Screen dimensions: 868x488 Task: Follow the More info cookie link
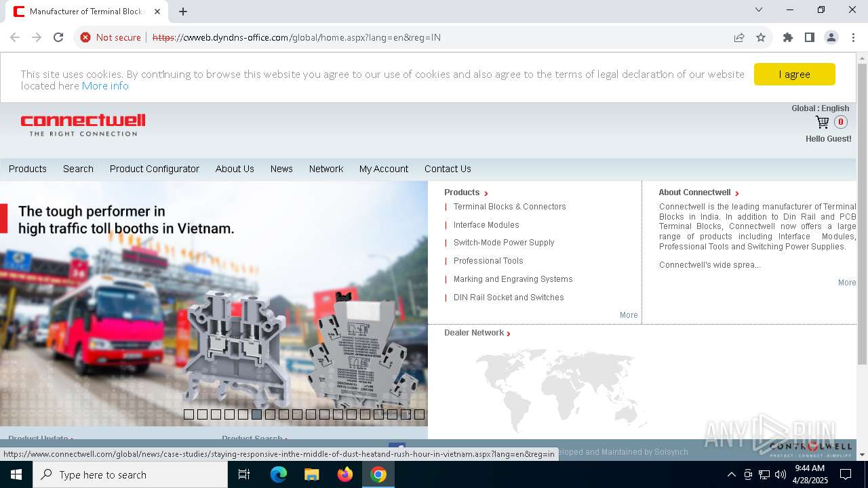click(105, 86)
